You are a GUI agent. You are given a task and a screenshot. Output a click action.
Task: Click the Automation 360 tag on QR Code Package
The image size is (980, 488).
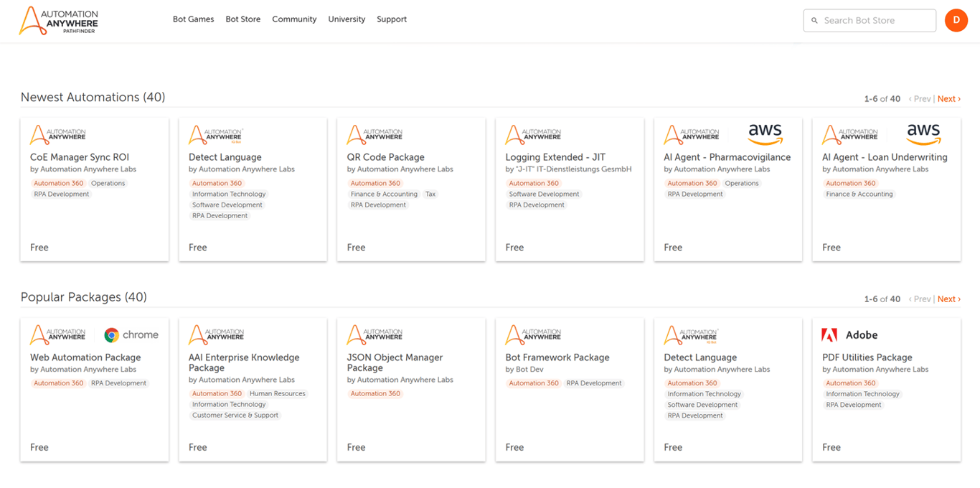375,183
